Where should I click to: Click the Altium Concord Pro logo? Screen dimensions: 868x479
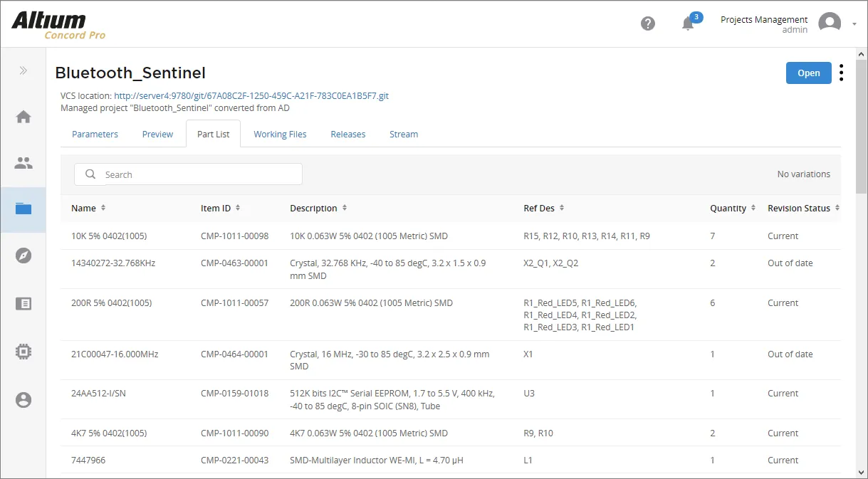point(58,26)
